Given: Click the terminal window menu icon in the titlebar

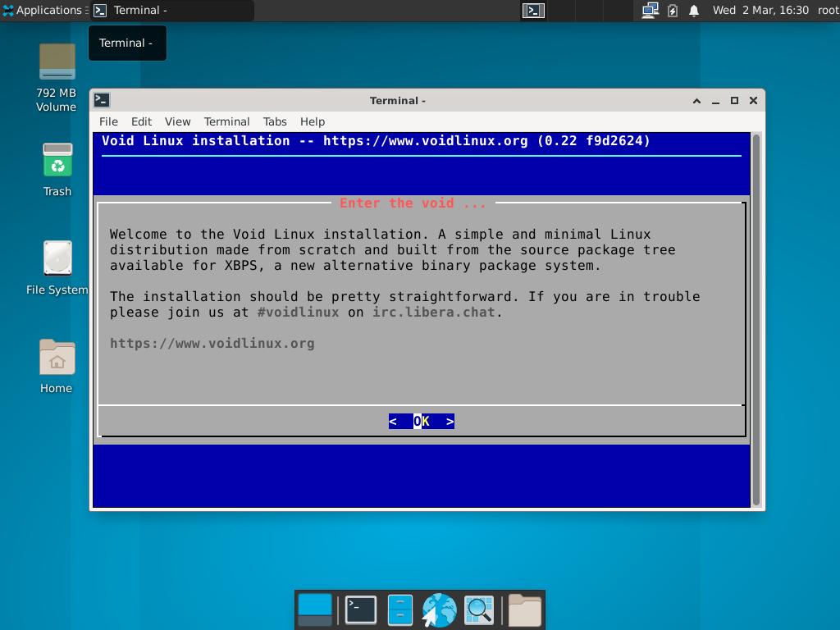Looking at the screenshot, I should coord(102,100).
